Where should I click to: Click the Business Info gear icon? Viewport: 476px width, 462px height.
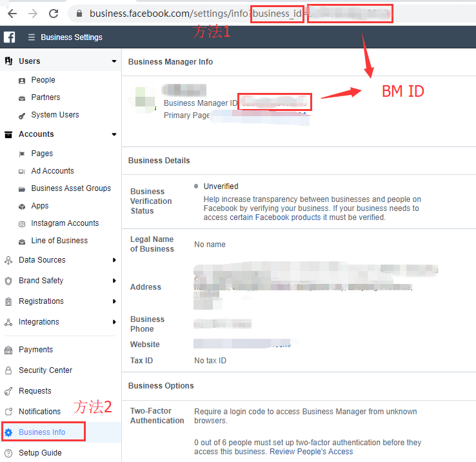click(8, 432)
